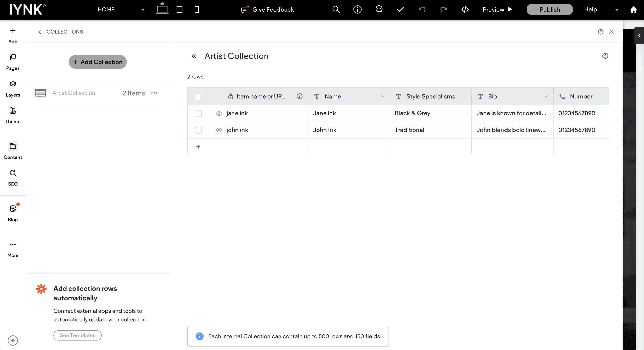Click the Add Collection button
The image size is (644, 350).
[98, 62]
